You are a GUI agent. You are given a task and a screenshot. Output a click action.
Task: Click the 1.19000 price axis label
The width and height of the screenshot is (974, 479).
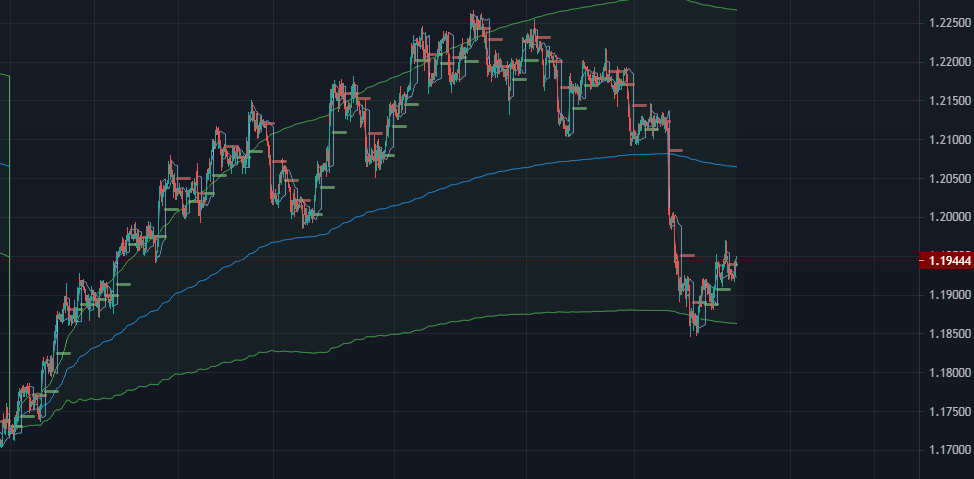(950, 295)
